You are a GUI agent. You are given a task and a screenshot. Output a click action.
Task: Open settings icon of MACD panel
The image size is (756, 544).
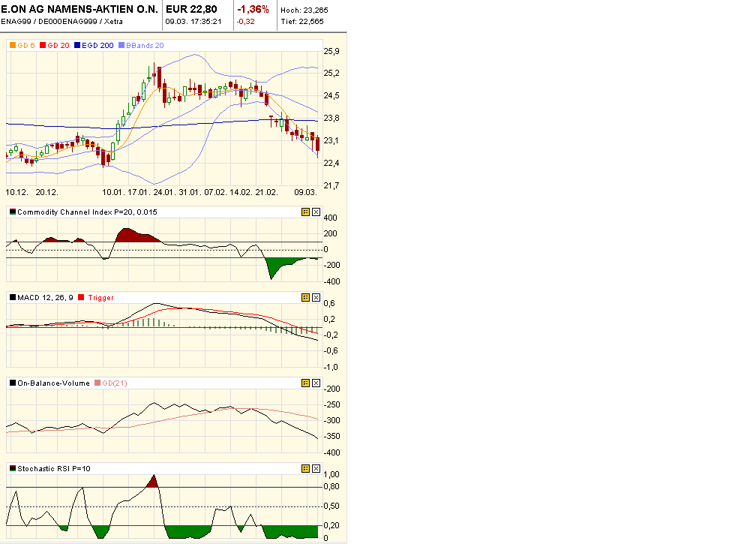[x=305, y=298]
